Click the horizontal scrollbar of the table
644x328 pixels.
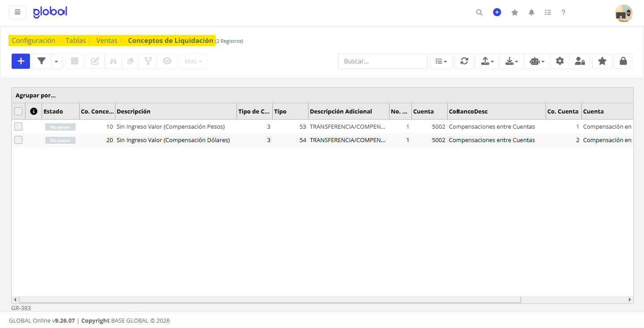(270, 299)
